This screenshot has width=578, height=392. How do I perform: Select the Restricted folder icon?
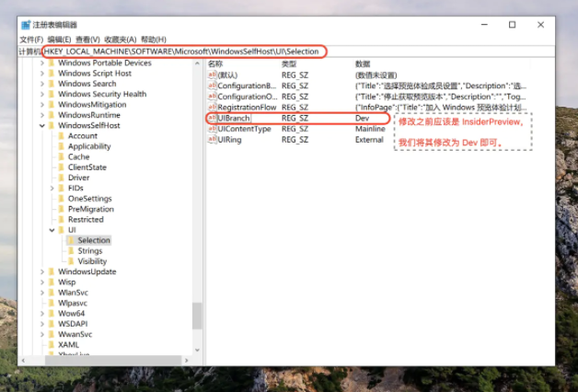pyautogui.click(x=62, y=220)
